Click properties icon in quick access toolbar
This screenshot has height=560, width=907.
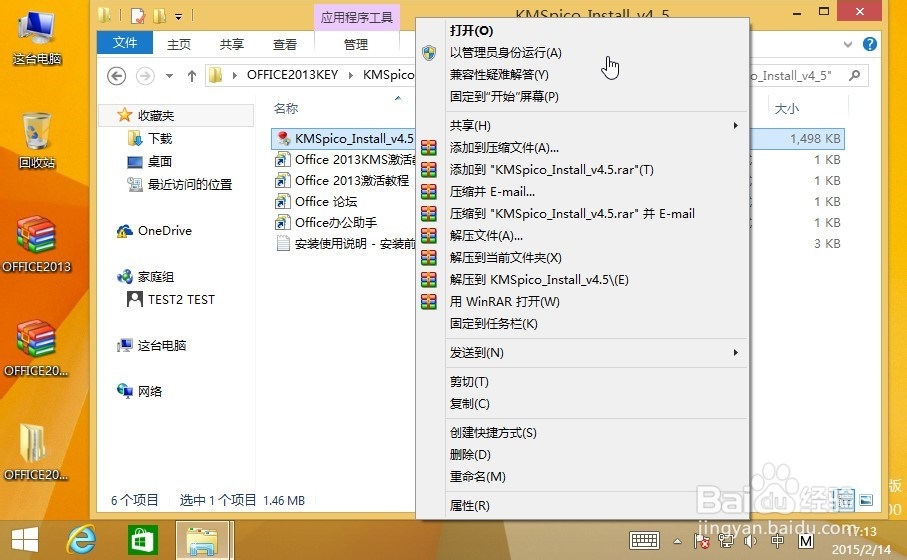(x=138, y=16)
